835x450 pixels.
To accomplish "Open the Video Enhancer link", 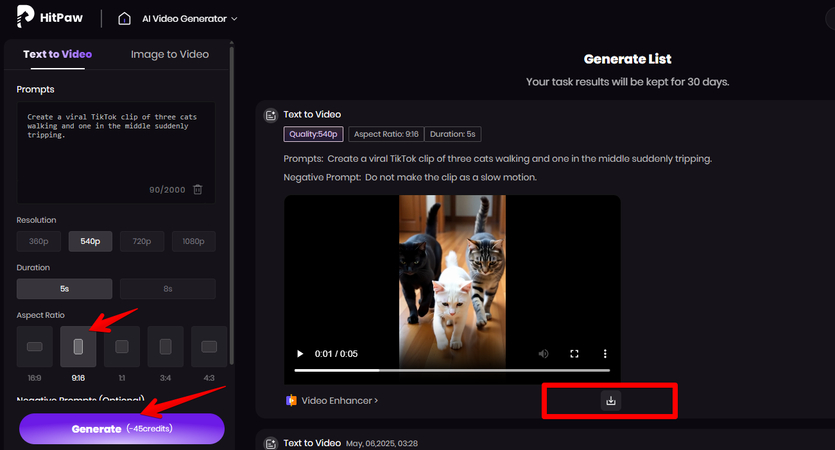I will (x=340, y=400).
